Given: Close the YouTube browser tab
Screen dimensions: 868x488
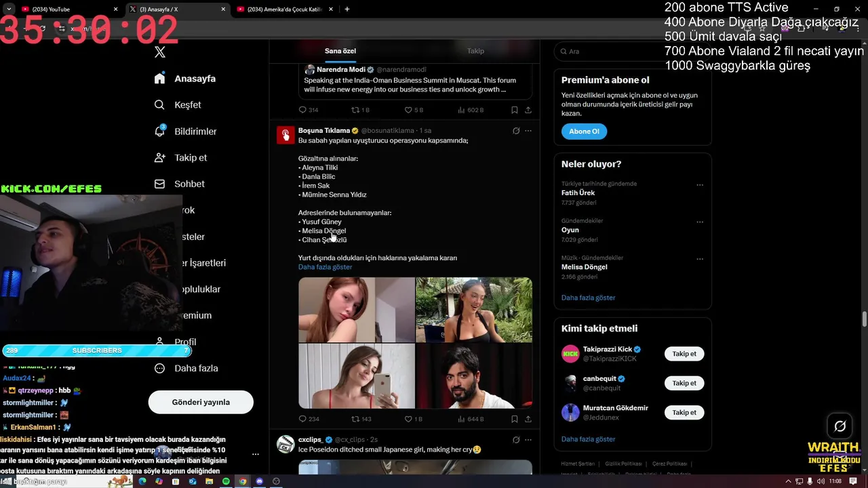Looking at the screenshot, I should point(116,9).
